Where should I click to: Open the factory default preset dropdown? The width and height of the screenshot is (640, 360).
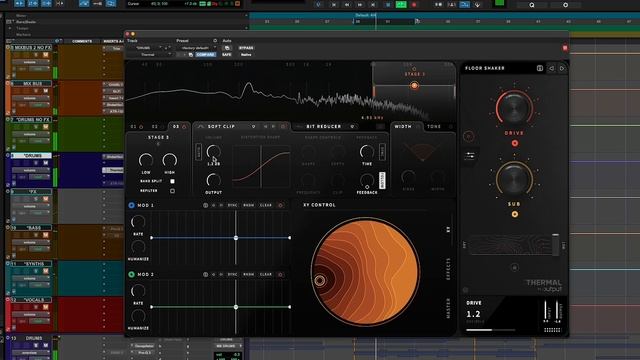pos(198,48)
